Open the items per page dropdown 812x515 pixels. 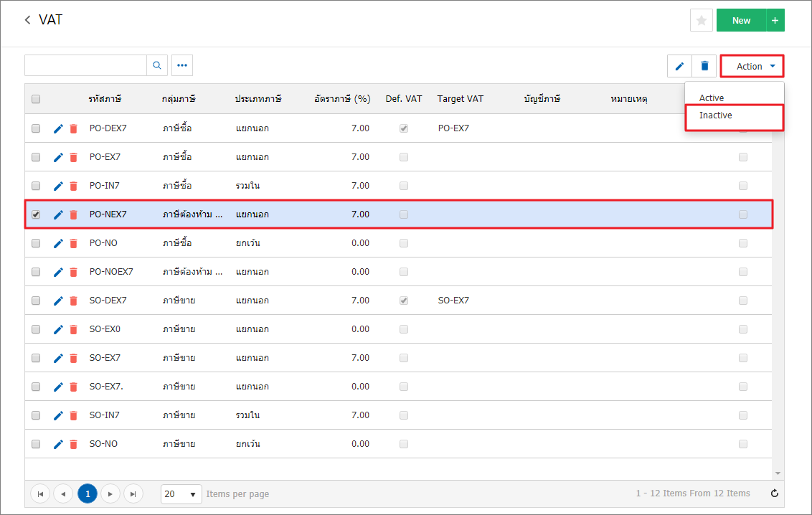coord(181,493)
